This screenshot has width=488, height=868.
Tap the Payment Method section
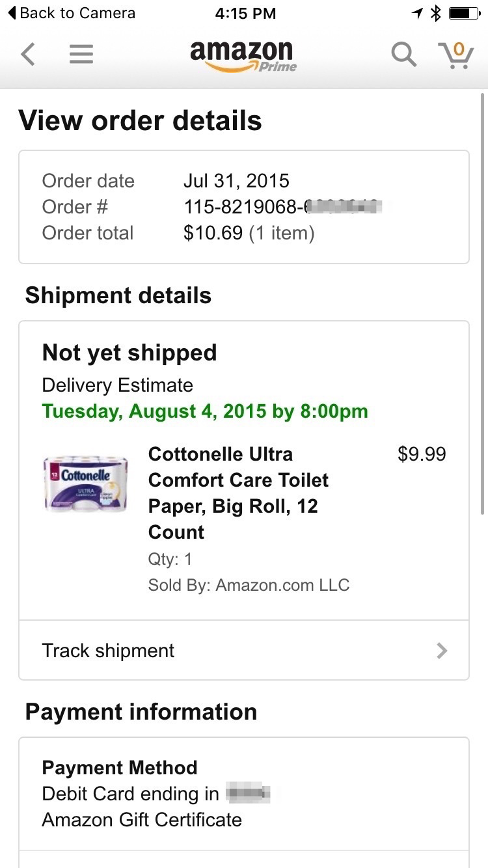point(243,794)
